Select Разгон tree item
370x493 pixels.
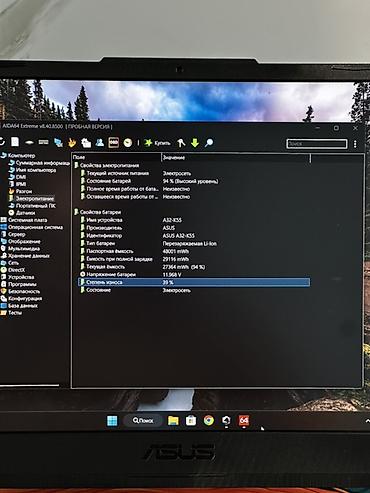[x=20, y=191]
